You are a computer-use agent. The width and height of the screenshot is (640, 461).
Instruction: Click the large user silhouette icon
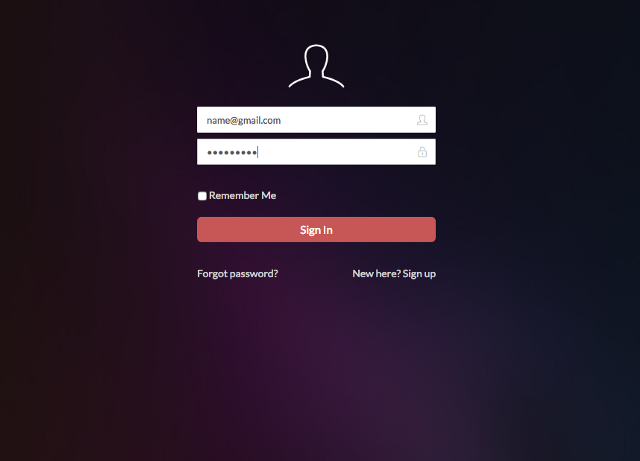(x=316, y=66)
